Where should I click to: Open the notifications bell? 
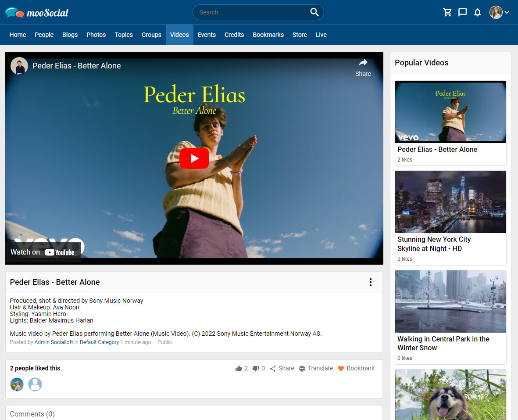(477, 12)
